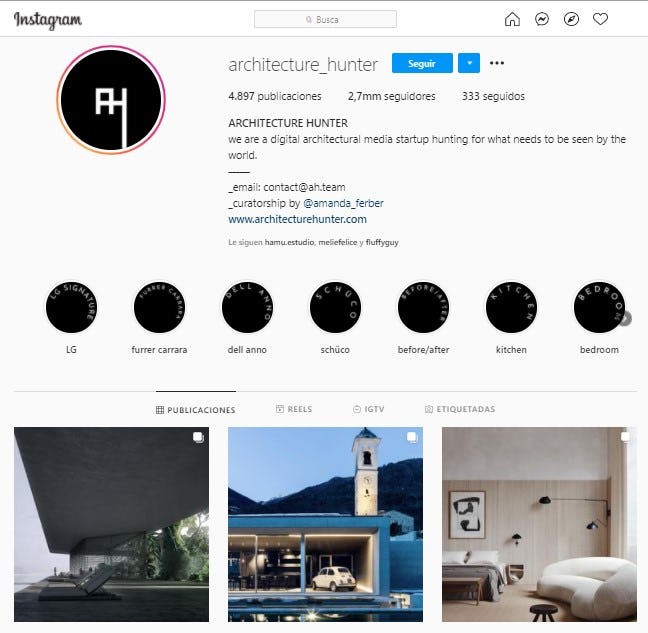Open the LG Signature story highlight

tap(71, 307)
